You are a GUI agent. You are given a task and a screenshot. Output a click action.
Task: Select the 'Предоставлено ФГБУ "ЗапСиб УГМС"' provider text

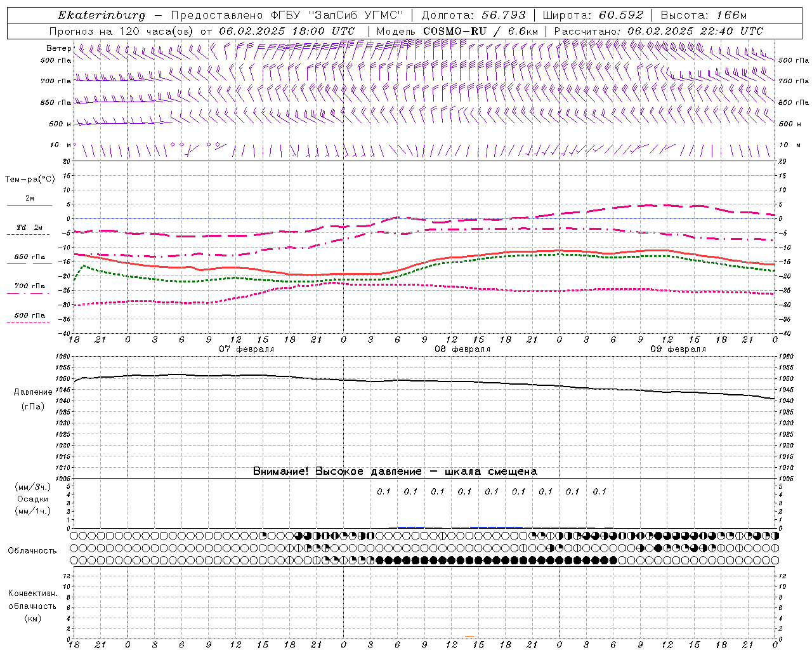(288, 15)
